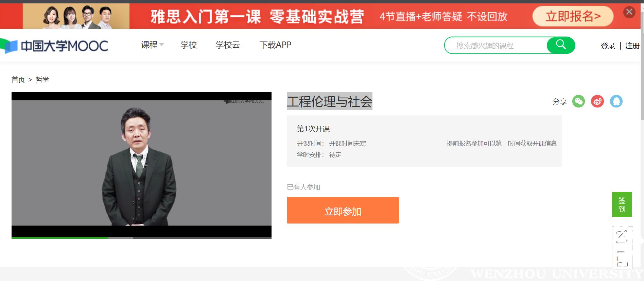
Task: Click the 哲学 breadcrumb category link
Action: click(x=42, y=80)
